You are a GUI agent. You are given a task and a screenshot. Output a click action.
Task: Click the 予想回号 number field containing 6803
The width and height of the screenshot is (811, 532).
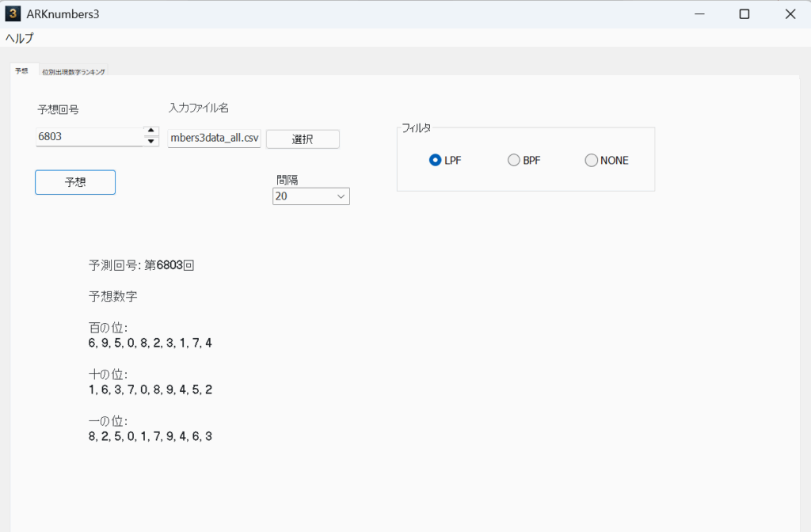[87, 137]
